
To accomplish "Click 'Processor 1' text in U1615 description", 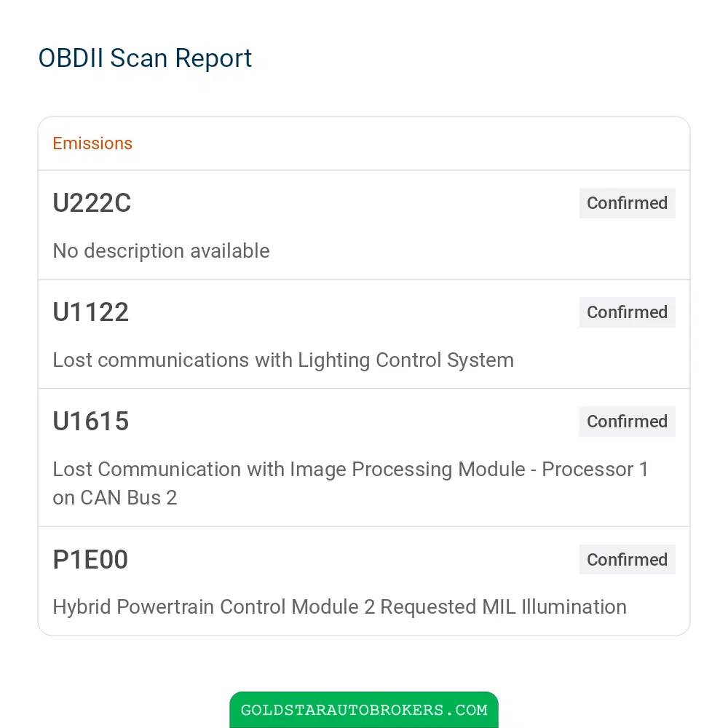I will pyautogui.click(x=596, y=470).
